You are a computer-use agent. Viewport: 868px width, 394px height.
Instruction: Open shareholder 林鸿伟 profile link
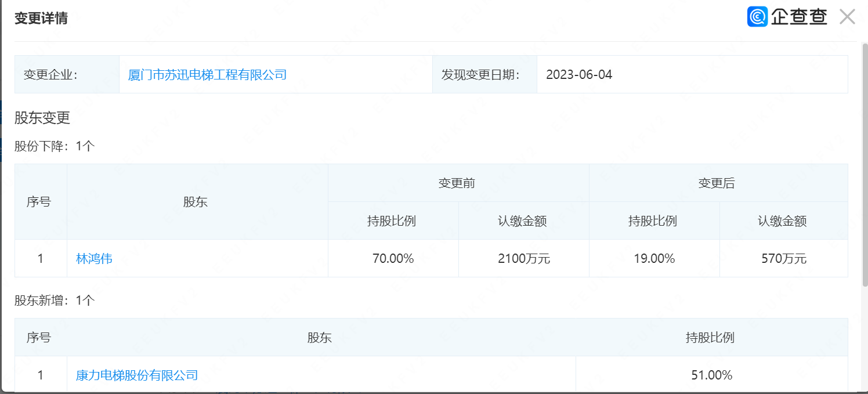click(x=94, y=259)
